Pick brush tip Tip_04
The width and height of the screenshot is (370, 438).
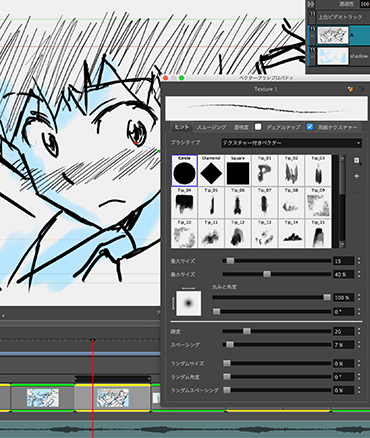(x=184, y=202)
